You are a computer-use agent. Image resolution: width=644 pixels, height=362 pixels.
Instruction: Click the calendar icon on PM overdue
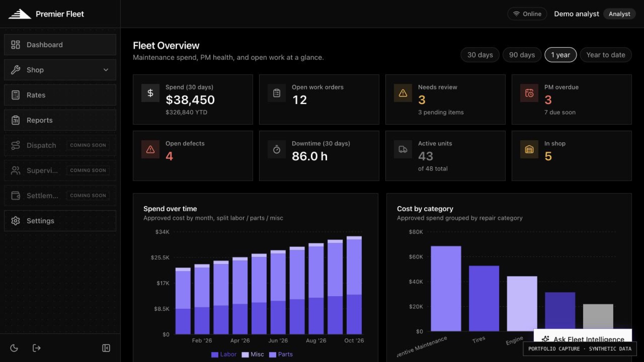pyautogui.click(x=529, y=93)
